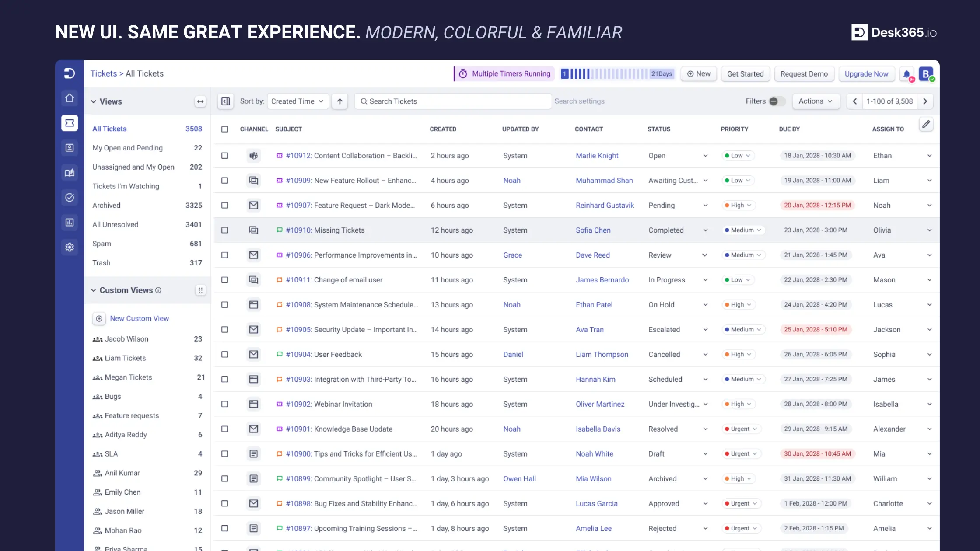Open the Actions dropdown
The image size is (980, 551).
(815, 101)
